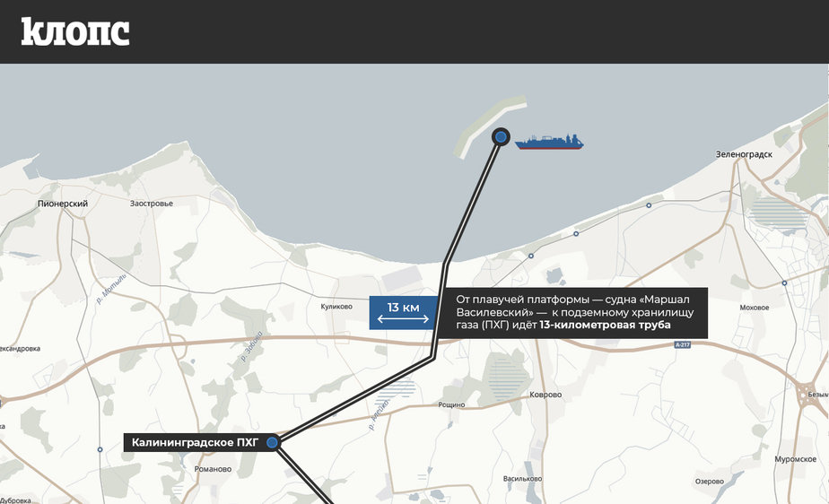Click the Рощино village label
829x504 pixels.
(451, 404)
